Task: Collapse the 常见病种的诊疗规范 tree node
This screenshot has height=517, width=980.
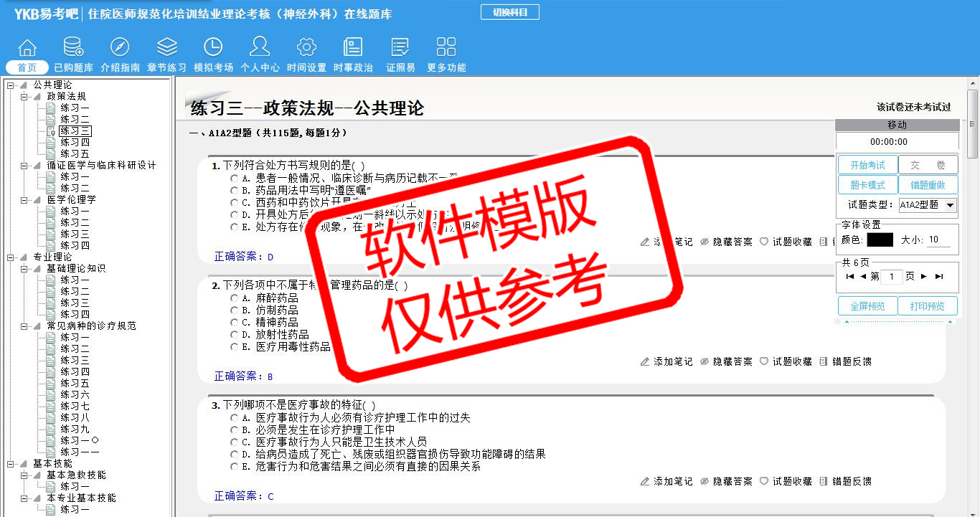Action: coord(24,326)
